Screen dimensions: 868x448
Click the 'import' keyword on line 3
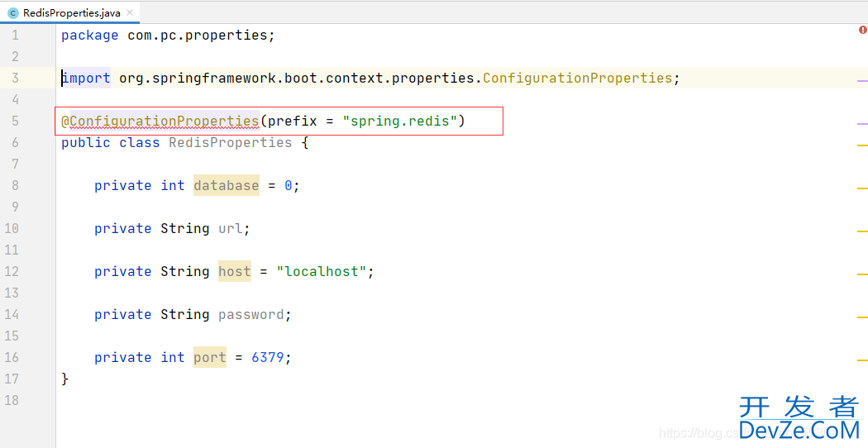pos(86,78)
